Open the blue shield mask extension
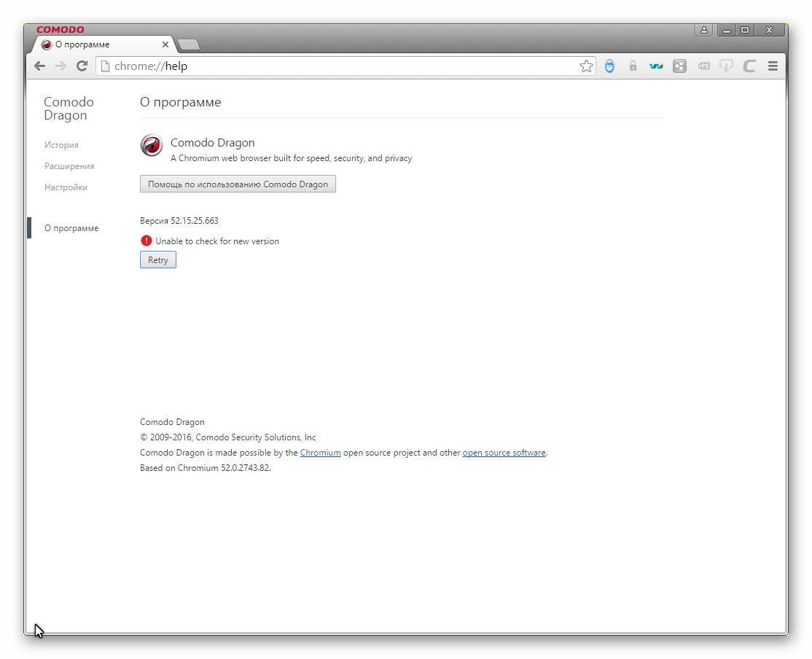The width and height of the screenshot is (812, 659). click(x=609, y=66)
